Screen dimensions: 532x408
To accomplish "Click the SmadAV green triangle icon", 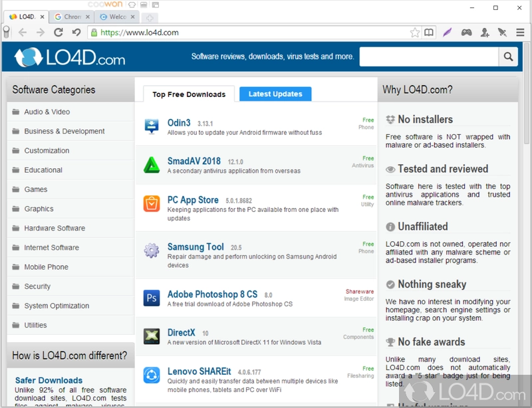I will 152,165.
